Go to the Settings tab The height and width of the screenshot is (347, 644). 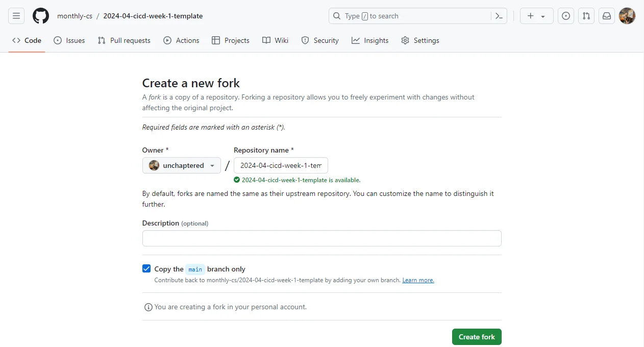(420, 40)
